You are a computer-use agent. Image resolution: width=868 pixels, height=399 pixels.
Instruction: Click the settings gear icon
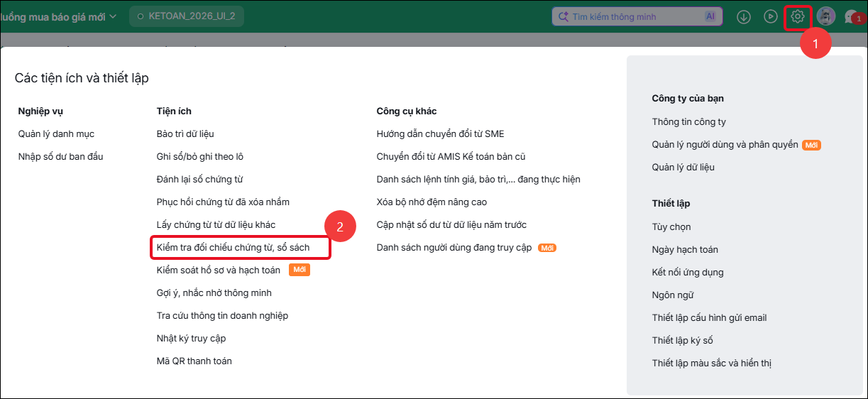[x=798, y=16]
